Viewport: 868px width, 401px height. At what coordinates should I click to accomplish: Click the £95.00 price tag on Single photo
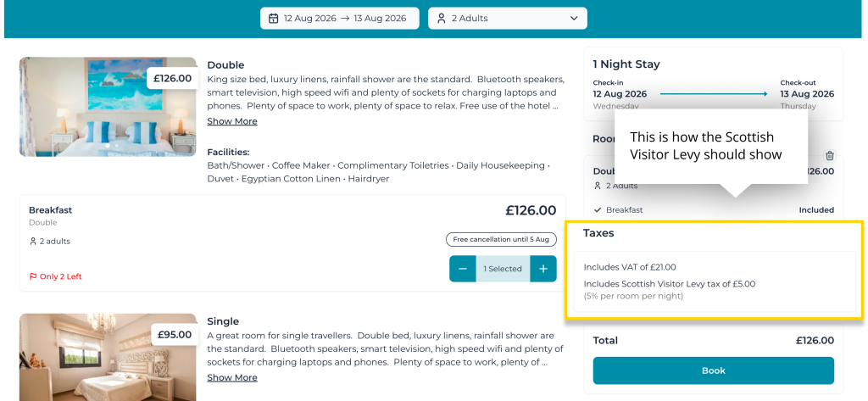tap(174, 335)
